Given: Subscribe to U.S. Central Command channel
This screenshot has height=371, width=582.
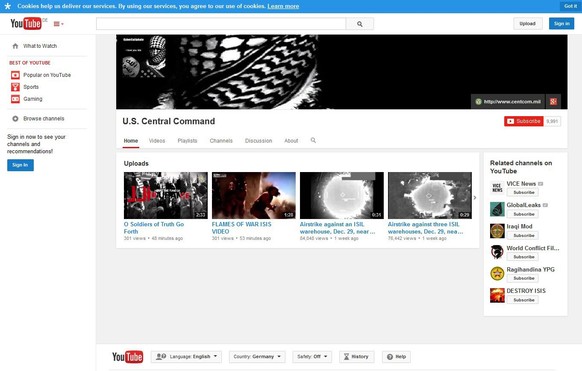Looking at the screenshot, I should tap(524, 121).
